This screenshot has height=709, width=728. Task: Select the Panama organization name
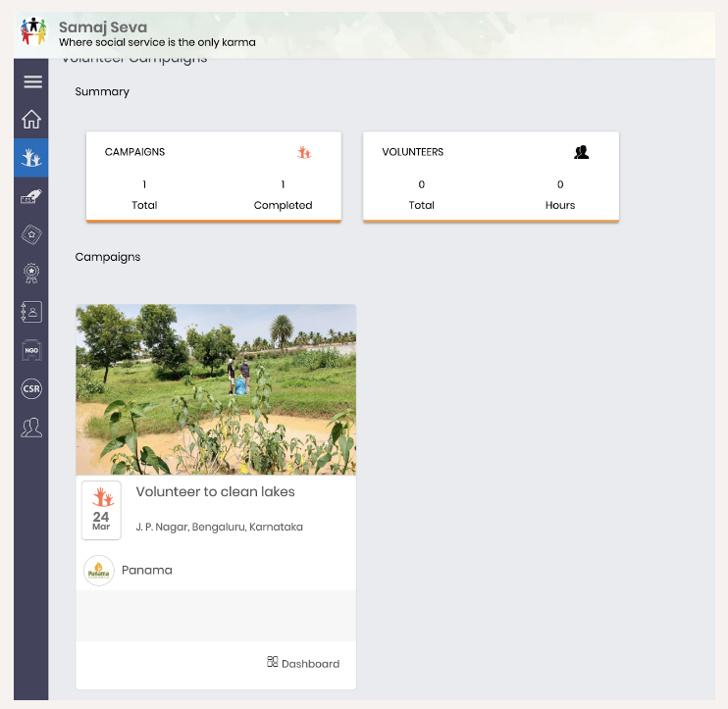tap(147, 571)
